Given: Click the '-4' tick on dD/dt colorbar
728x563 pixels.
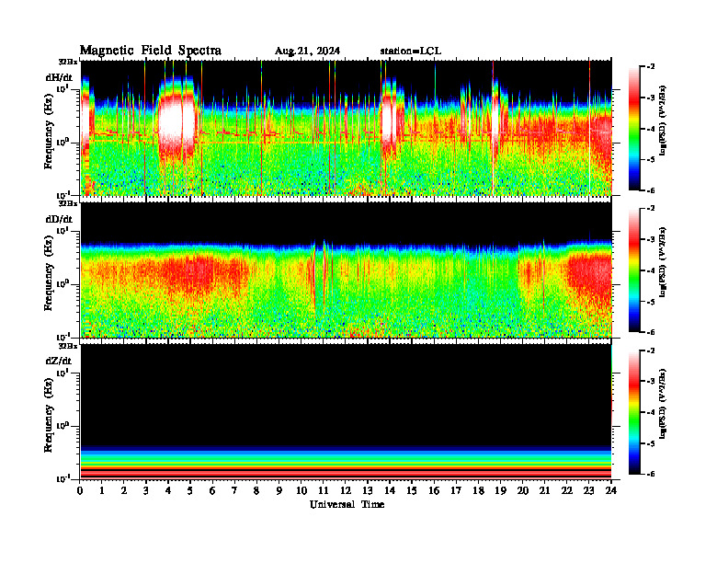Looking at the screenshot, I should [x=649, y=270].
